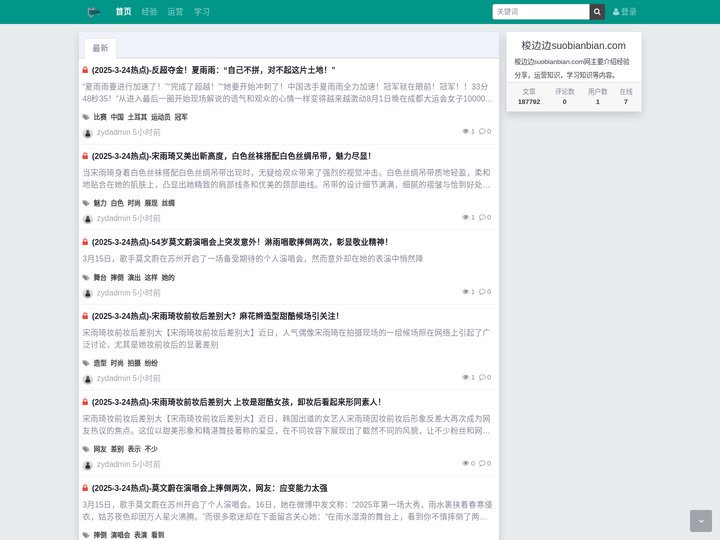Viewport: 720px width, 540px height.
Task: Select the 魅力 tag
Action: click(100, 203)
